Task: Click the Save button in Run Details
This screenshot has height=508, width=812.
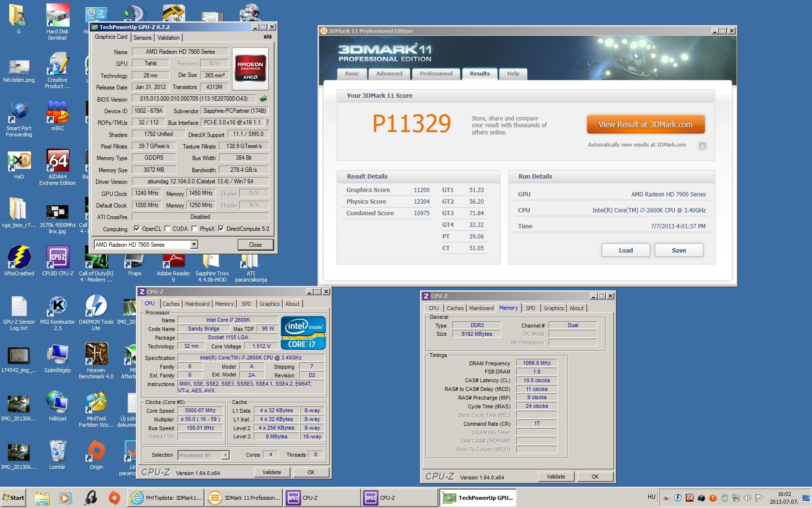Action: click(x=679, y=250)
